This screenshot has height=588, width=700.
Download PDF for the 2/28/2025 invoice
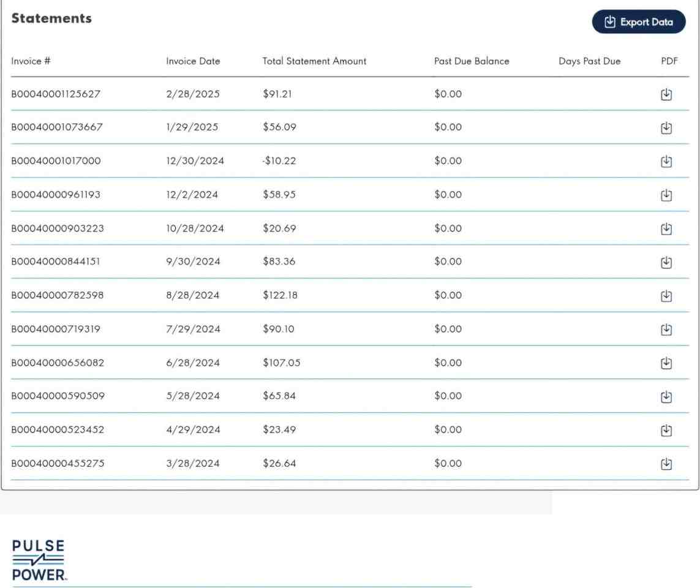pyautogui.click(x=666, y=94)
